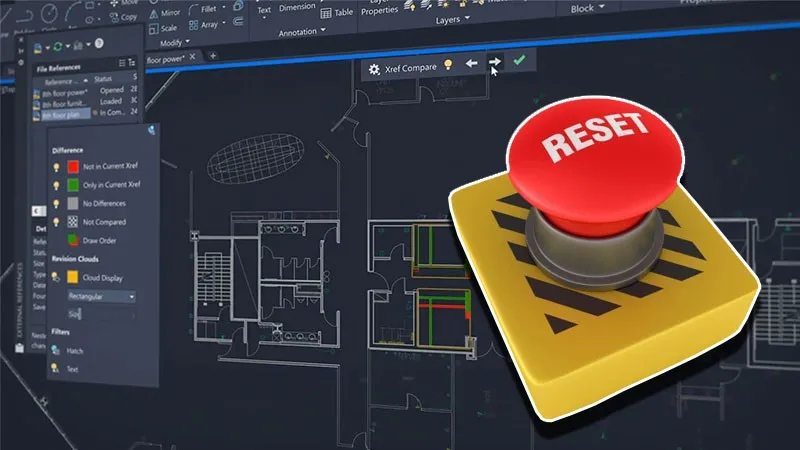Go to next difference arrow
Screen dimensions: 800x450
[x=494, y=62]
